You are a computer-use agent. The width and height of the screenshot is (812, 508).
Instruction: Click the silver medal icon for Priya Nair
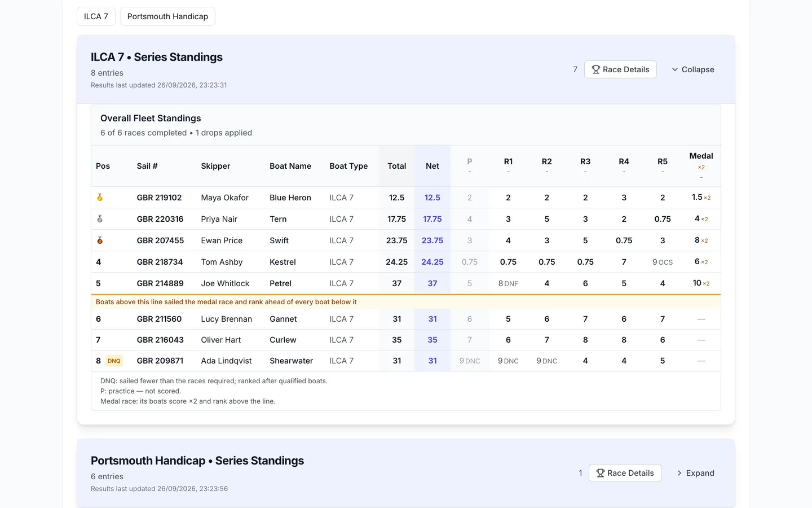[x=100, y=219]
